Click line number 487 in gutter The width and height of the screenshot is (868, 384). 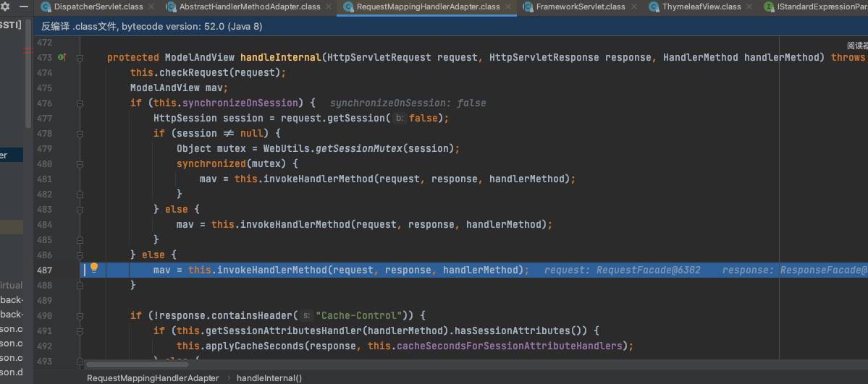coord(44,270)
